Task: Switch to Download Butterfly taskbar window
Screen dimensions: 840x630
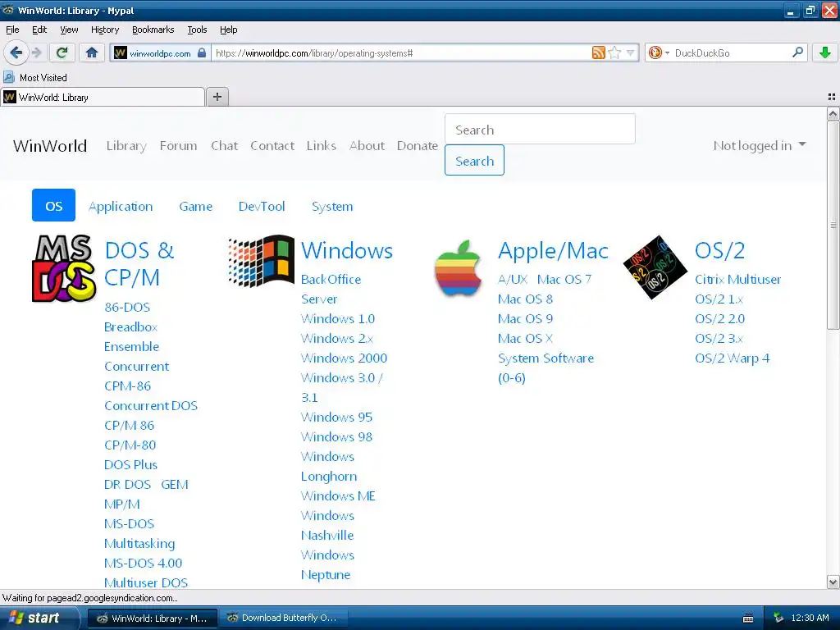Action: point(285,618)
